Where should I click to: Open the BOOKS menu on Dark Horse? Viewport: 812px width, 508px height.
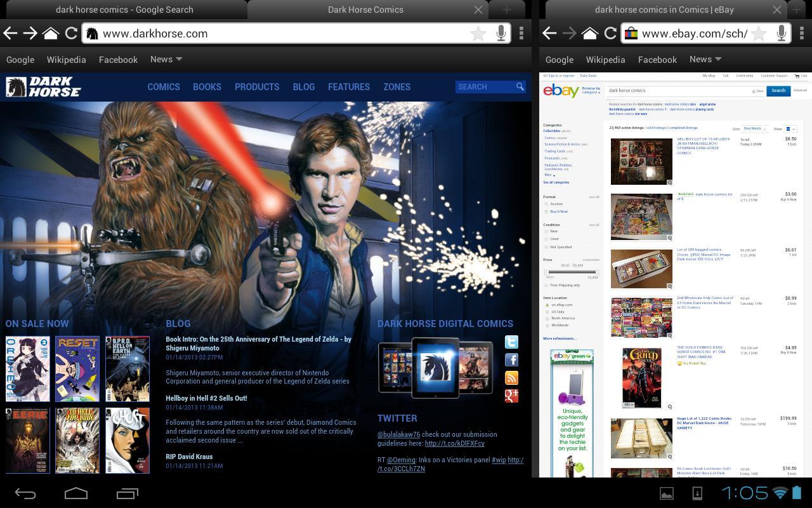207,87
